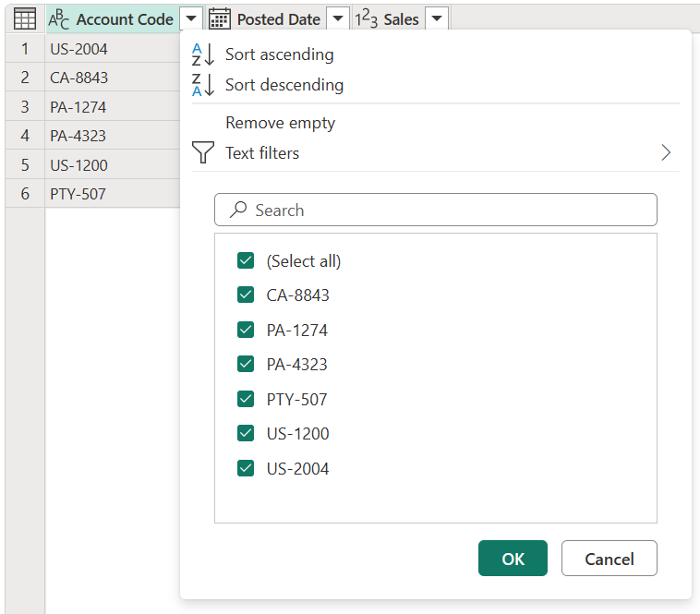Uncheck the CA-8843 checkbox
Screen dimensions: 700x614
(246, 295)
